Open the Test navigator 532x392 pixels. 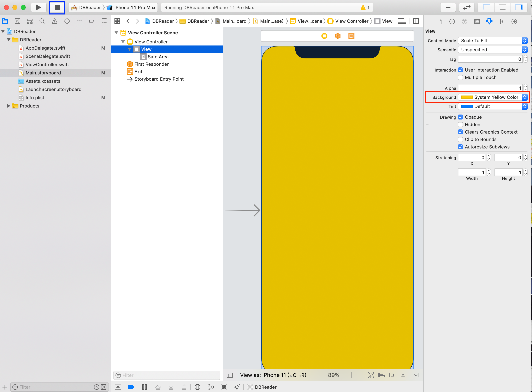[67, 21]
